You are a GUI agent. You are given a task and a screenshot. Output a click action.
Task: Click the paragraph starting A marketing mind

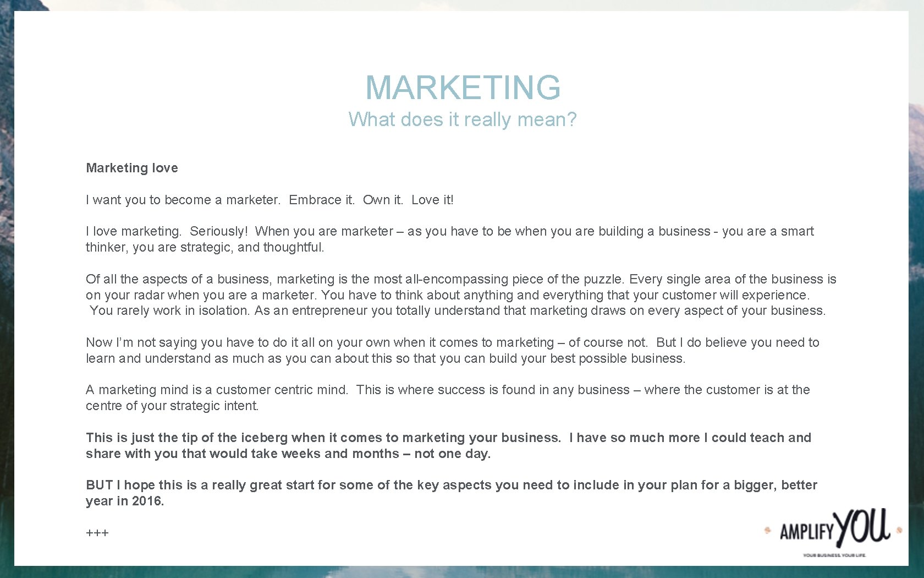pos(448,397)
